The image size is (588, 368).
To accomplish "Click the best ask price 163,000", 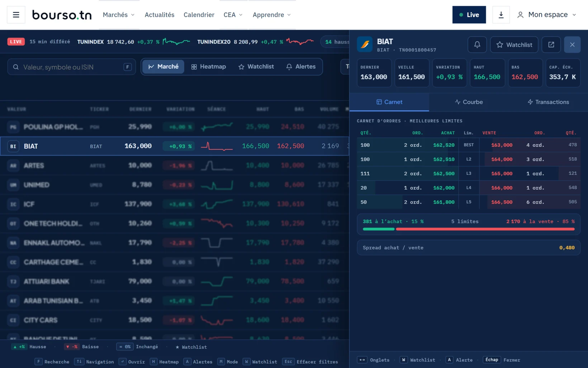I will pyautogui.click(x=502, y=145).
